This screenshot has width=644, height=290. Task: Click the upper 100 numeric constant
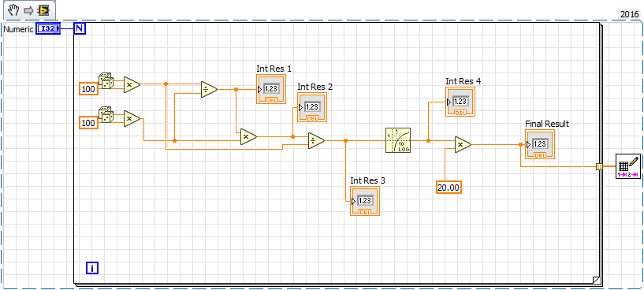89,89
